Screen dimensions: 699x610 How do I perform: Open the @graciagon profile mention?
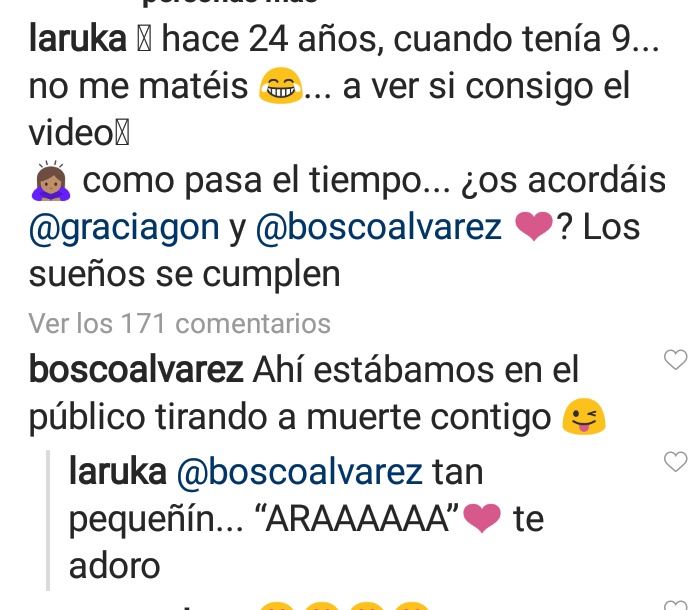tap(124, 228)
